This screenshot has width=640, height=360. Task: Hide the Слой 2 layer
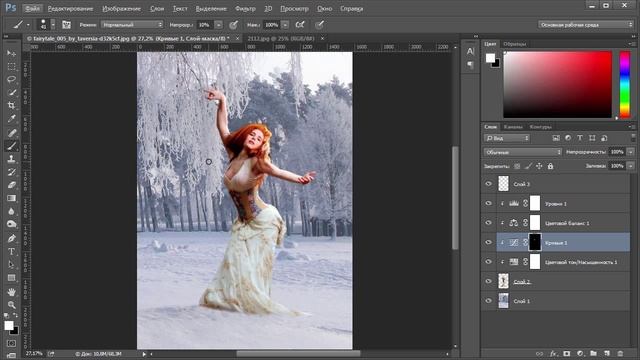(x=489, y=281)
